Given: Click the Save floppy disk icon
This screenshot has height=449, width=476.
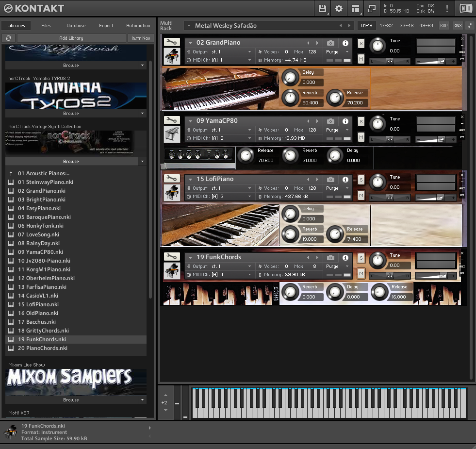Looking at the screenshot, I should click(x=322, y=9).
